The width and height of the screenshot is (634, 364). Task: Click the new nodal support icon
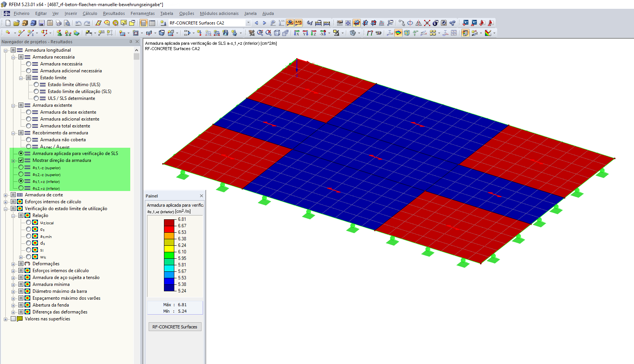59,33
